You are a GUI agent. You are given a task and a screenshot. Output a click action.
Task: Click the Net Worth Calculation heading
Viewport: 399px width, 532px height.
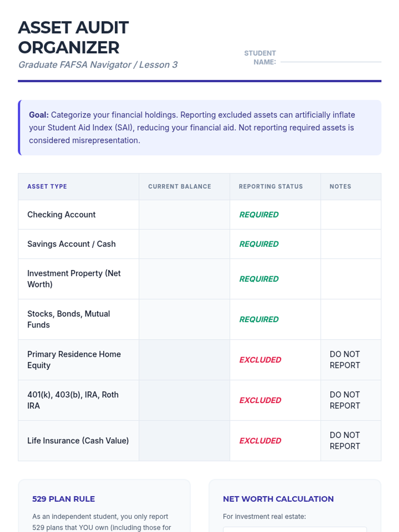pyautogui.click(x=278, y=499)
